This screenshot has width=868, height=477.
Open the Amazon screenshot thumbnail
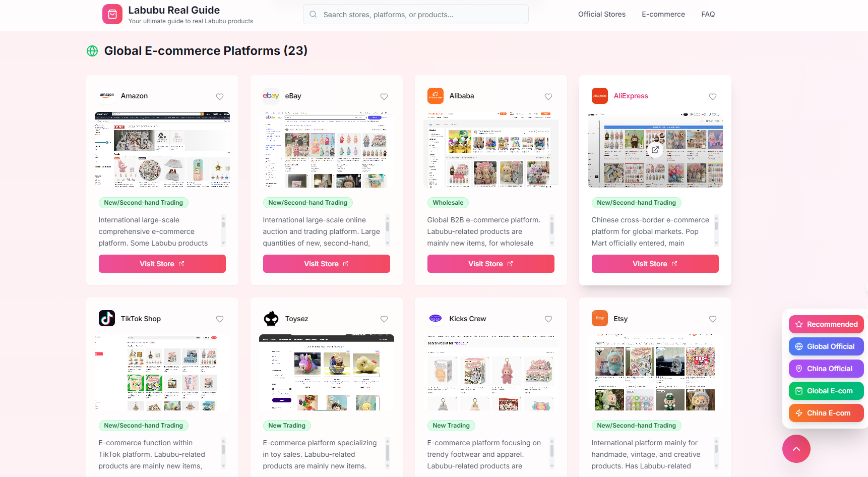pyautogui.click(x=162, y=150)
